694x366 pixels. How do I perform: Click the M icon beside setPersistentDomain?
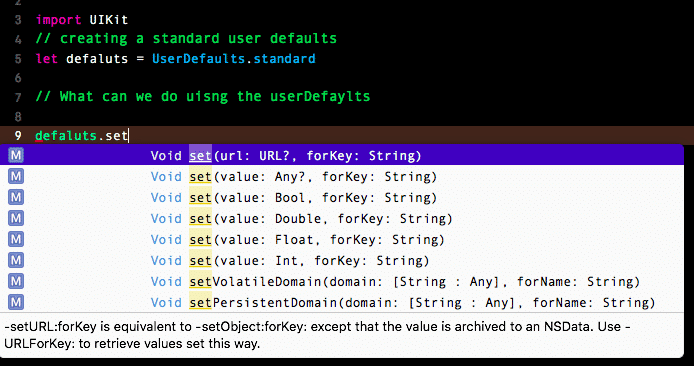coord(16,302)
